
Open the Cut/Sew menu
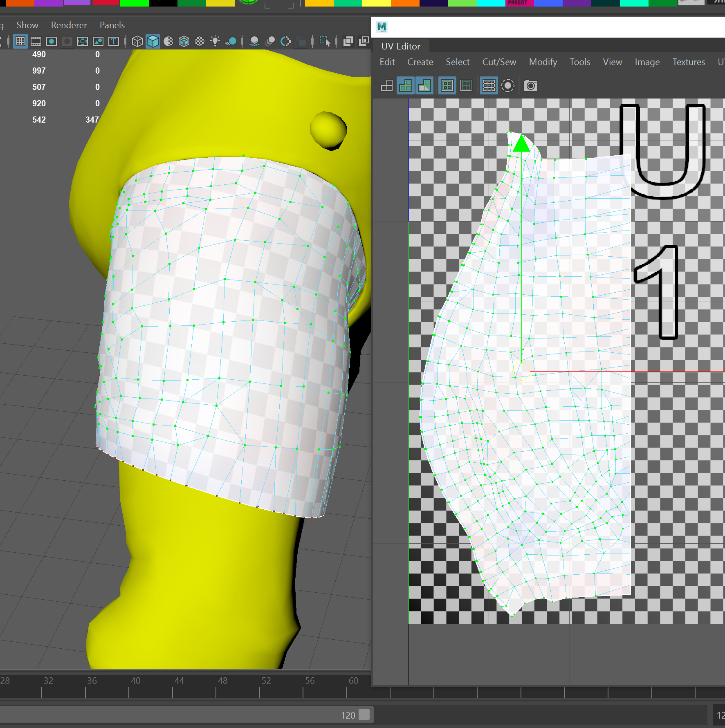(x=499, y=62)
